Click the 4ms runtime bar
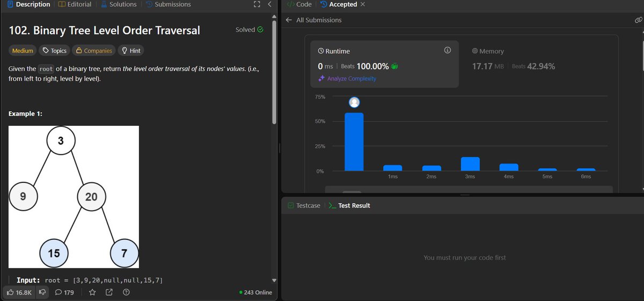 pyautogui.click(x=509, y=167)
